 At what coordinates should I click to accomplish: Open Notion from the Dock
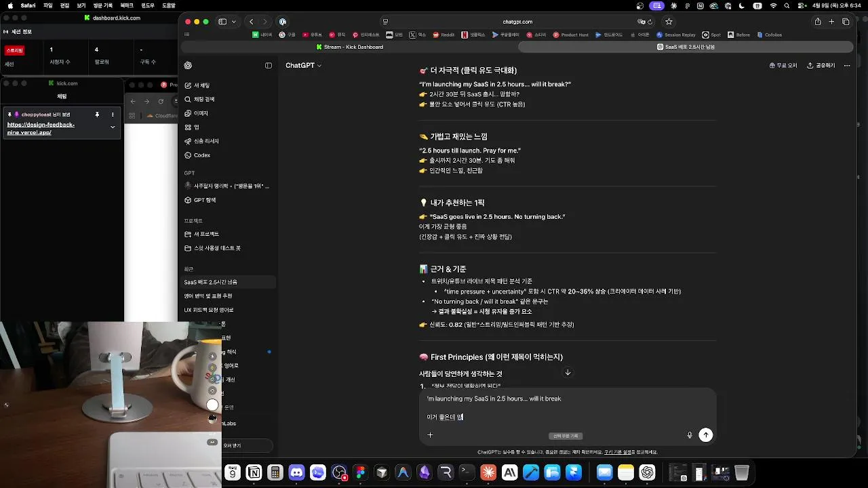click(254, 472)
